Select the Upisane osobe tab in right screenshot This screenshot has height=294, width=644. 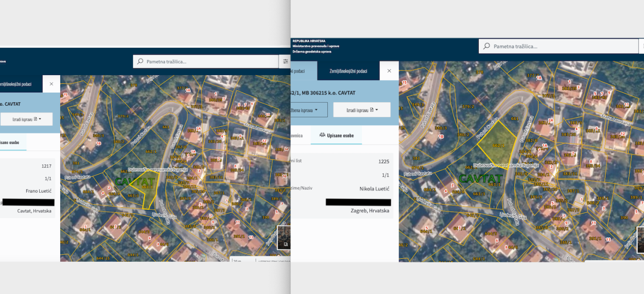[338, 135]
